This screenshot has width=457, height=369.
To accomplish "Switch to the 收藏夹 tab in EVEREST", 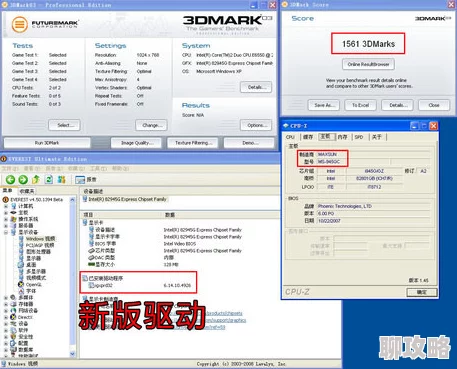I will (26, 191).
